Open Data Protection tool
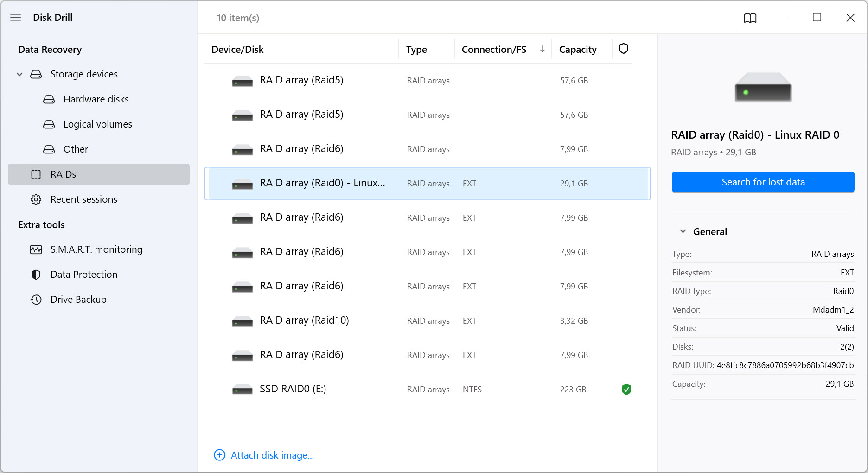The width and height of the screenshot is (868, 473). (84, 275)
